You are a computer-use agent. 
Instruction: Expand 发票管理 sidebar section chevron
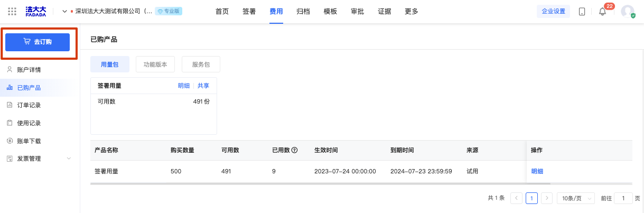point(69,159)
